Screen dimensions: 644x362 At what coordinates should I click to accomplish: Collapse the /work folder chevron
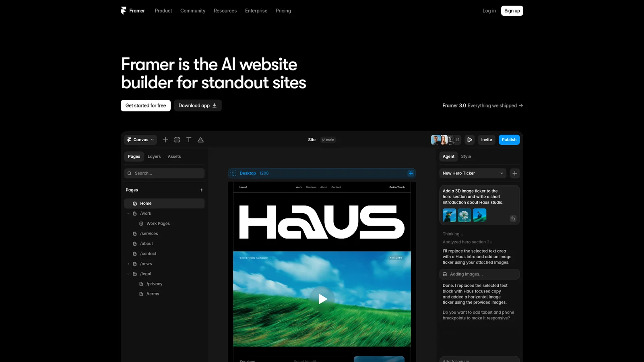point(128,214)
